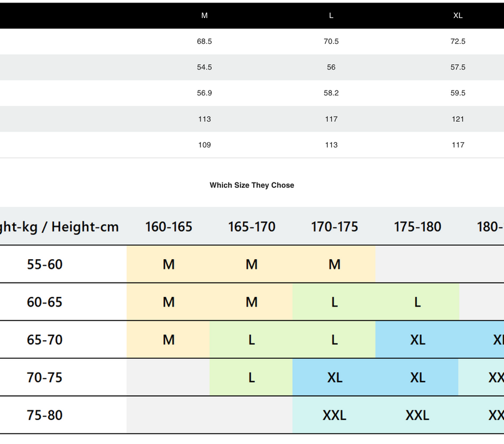Screen dimensions: 504x444
Task: Click the 175-180 height column header
Action: 418,227
